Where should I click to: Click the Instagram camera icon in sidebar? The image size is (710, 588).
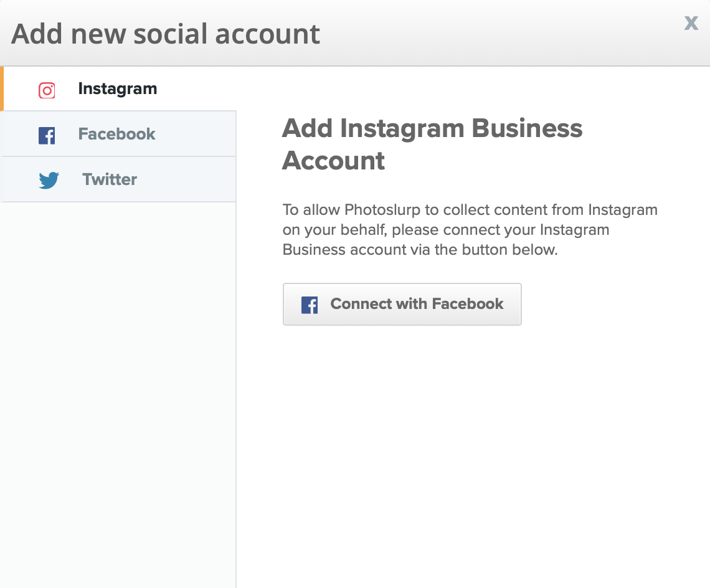(x=47, y=90)
